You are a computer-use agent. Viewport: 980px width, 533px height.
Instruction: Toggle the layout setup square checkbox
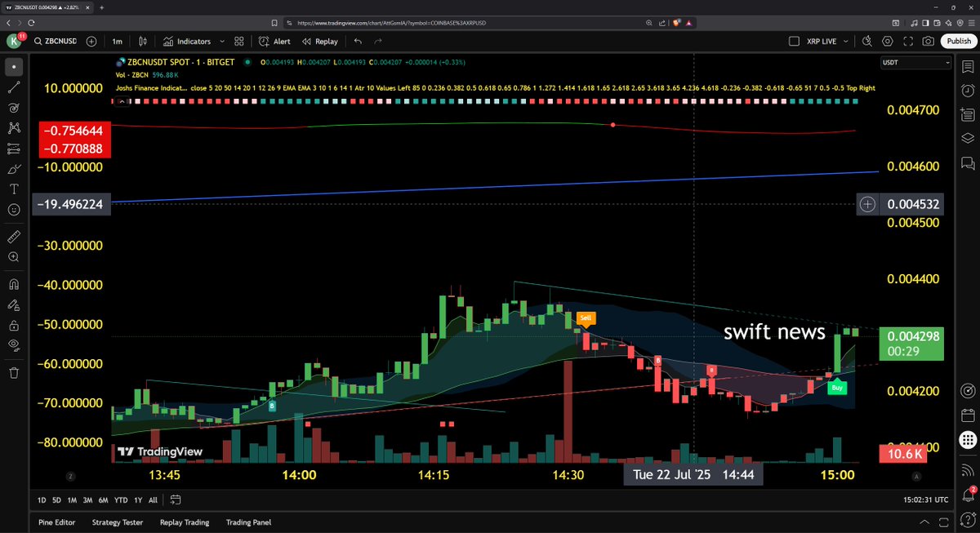click(x=795, y=41)
